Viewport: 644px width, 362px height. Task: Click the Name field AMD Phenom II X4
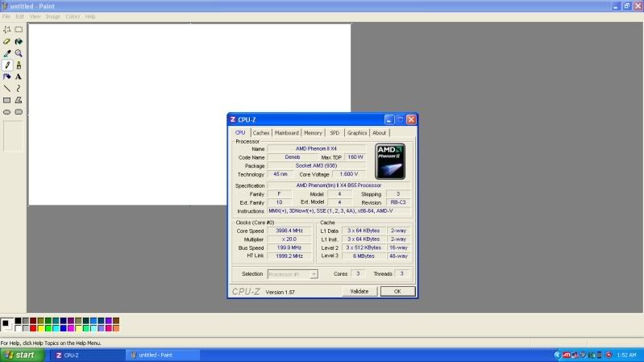click(316, 148)
